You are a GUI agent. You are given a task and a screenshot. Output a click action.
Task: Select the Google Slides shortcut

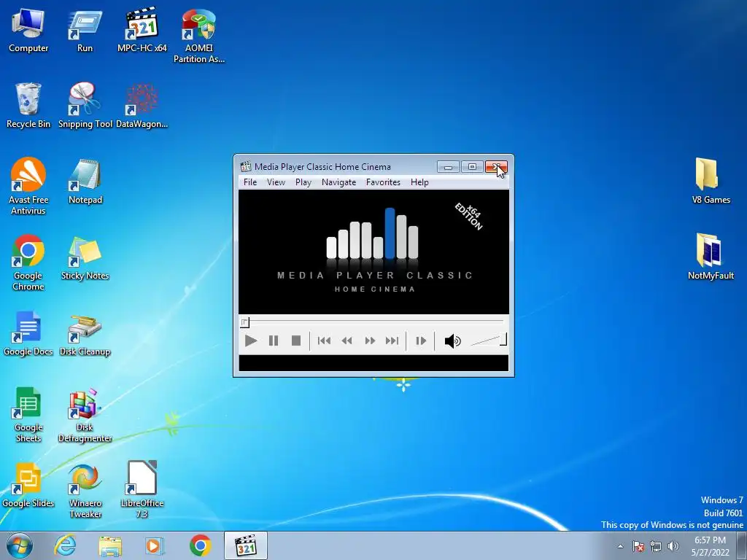click(x=28, y=486)
